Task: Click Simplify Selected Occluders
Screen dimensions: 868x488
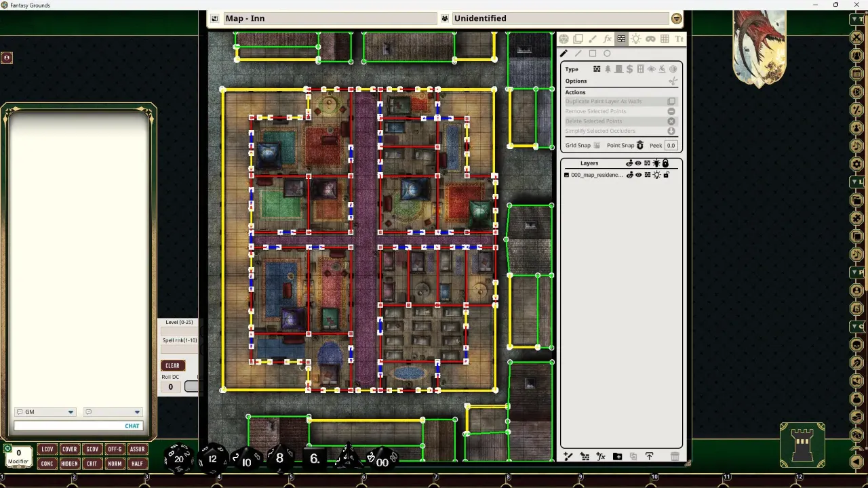Action: coord(620,131)
